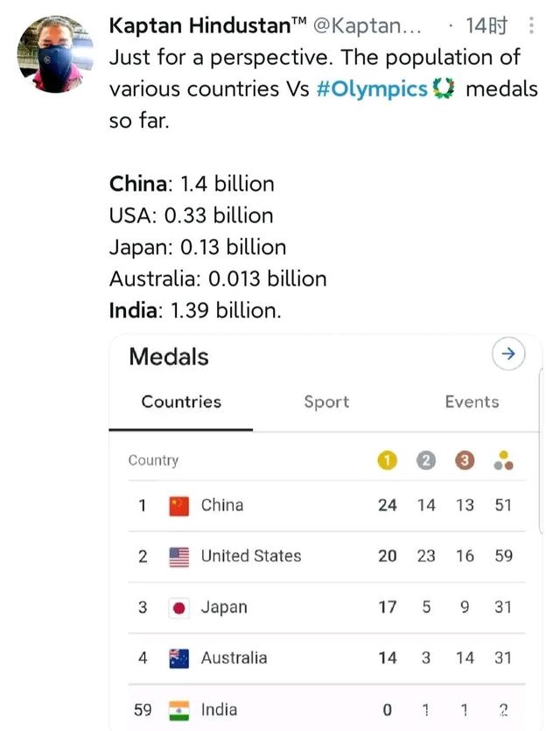
Task: Click the China flag icon
Action: pos(179,506)
